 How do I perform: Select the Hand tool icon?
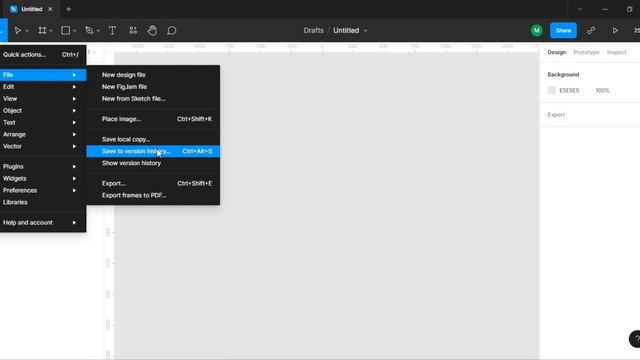152,31
